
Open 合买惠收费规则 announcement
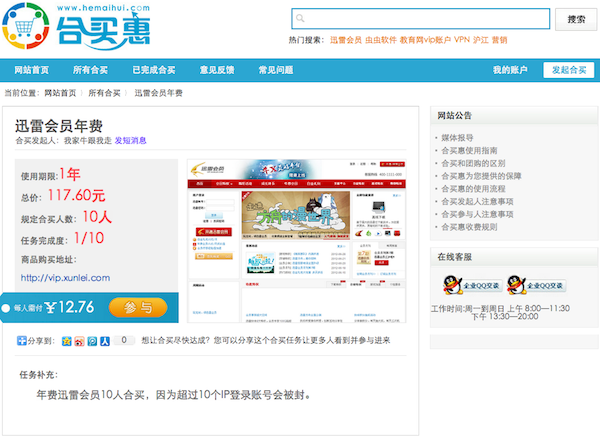pos(469,227)
